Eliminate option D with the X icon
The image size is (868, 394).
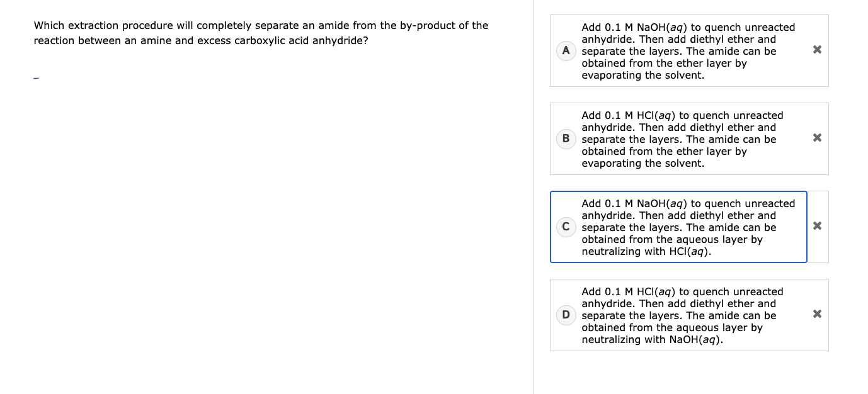[817, 314]
